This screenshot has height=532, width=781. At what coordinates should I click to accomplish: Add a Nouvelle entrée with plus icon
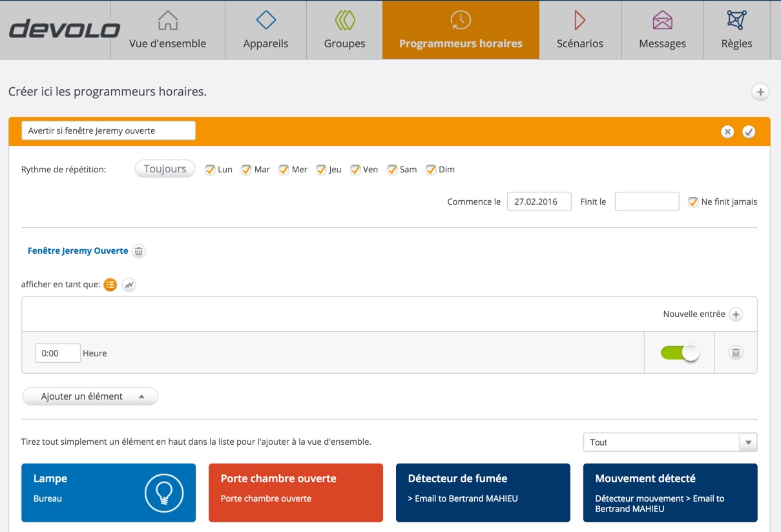point(736,314)
